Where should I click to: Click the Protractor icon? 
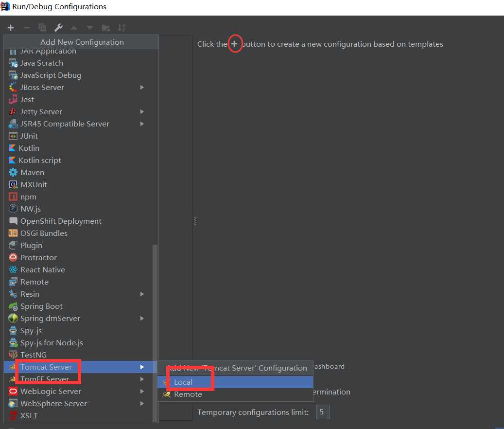[x=13, y=258]
